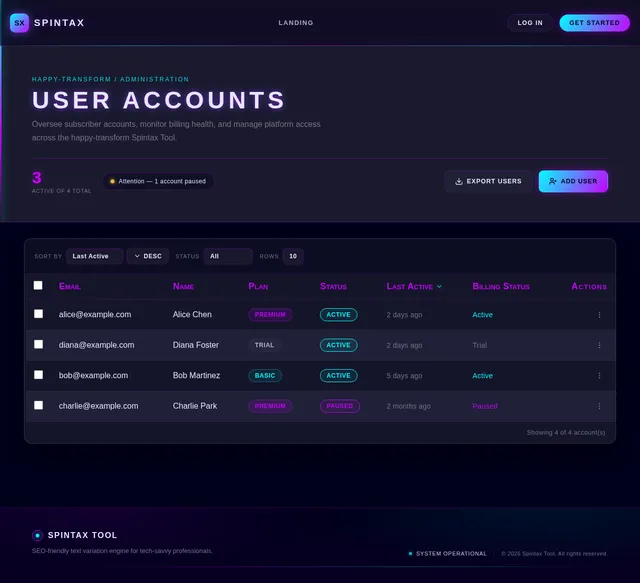
Task: Click the '5 days ago' last active value
Action: coord(404,376)
